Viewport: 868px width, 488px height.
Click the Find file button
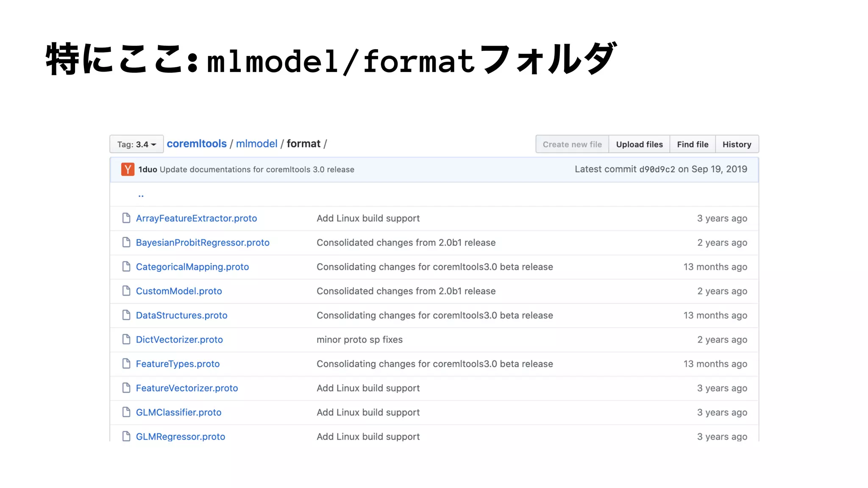[693, 144]
